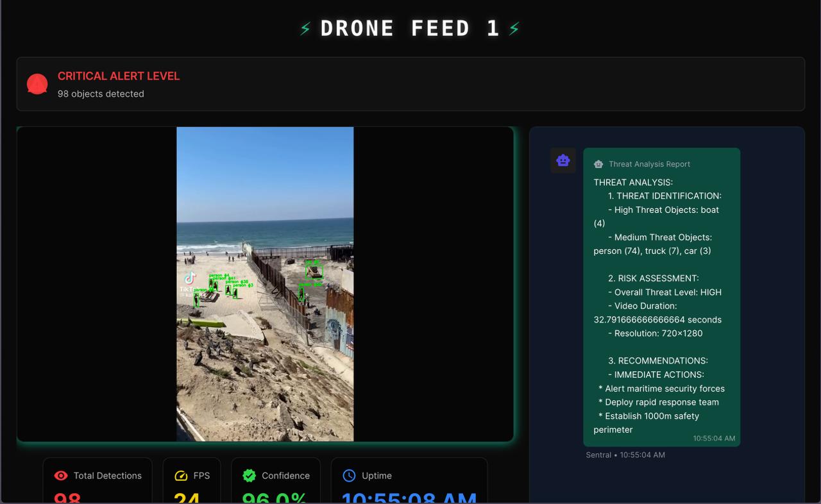
Task: Click the right lightning bolt beside Drone Feed 1
Action: click(x=514, y=28)
